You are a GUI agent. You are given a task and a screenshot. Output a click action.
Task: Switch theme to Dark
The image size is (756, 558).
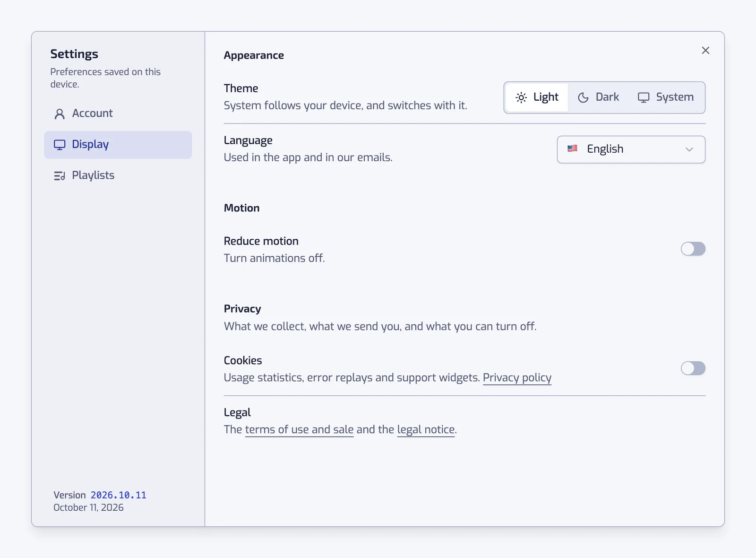coord(598,97)
